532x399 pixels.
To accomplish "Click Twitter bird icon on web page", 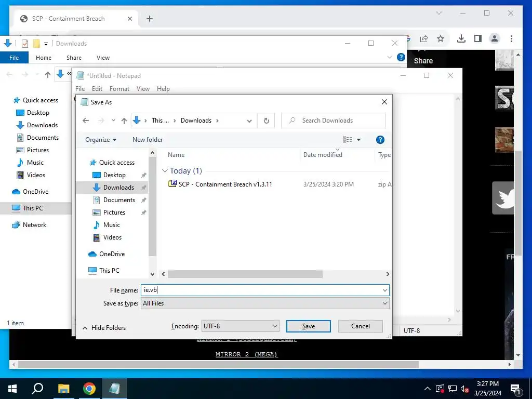I will 503,198.
